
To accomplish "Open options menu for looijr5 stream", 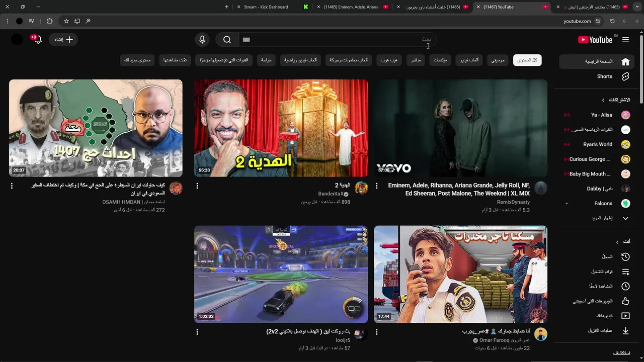I will click(x=197, y=332).
